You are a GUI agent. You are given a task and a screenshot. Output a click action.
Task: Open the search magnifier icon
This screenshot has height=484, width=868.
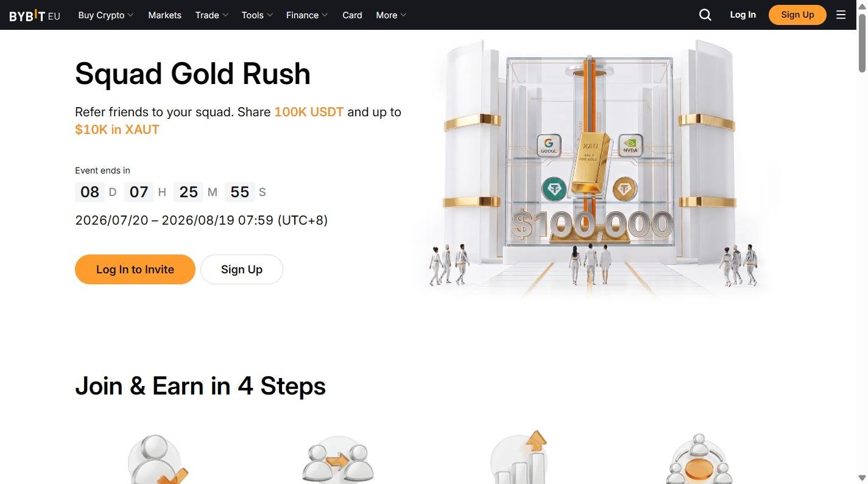coord(705,15)
